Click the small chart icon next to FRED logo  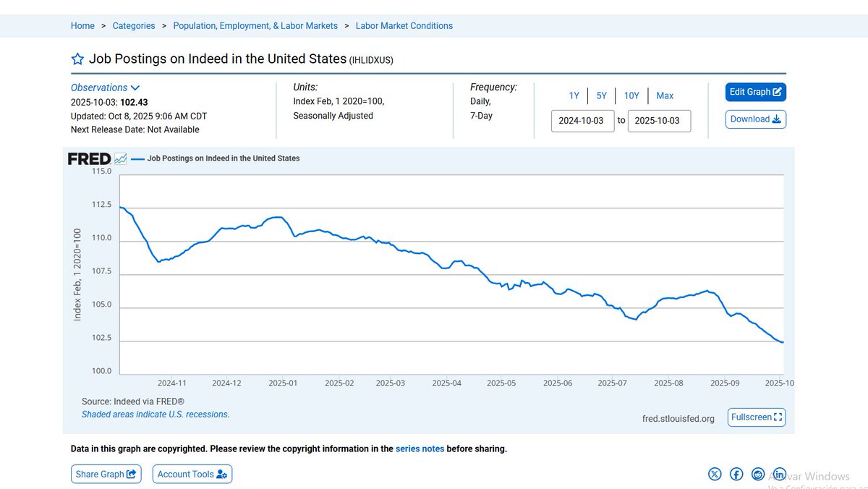pyautogui.click(x=120, y=158)
